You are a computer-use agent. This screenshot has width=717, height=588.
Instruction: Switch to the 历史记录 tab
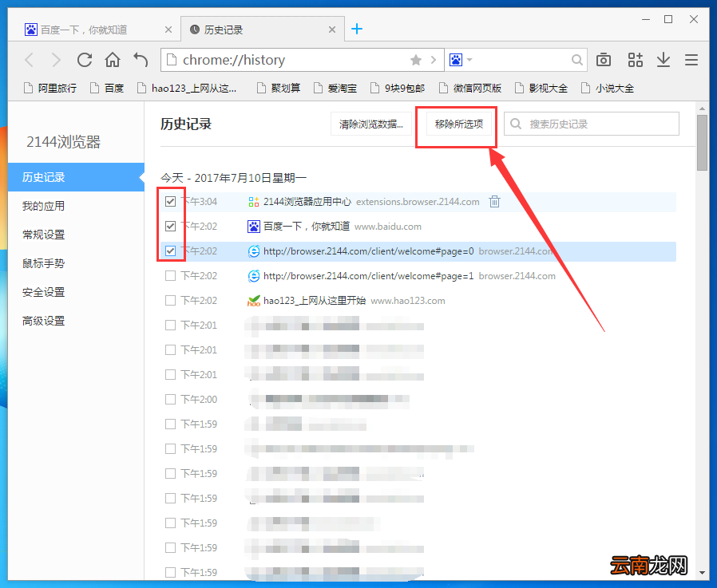pyautogui.click(x=263, y=30)
